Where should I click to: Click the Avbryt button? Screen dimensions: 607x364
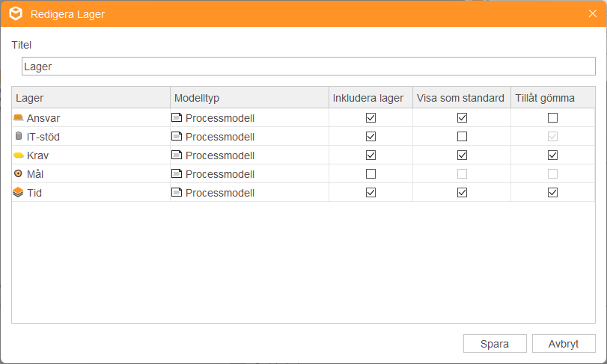pos(564,344)
